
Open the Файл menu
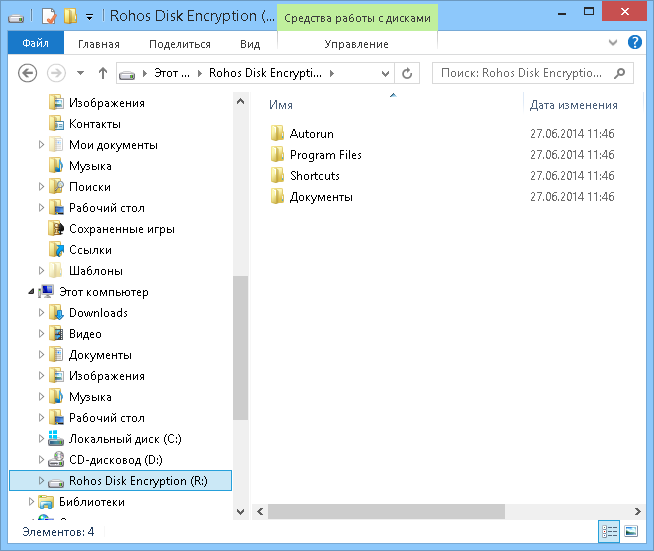(35, 43)
